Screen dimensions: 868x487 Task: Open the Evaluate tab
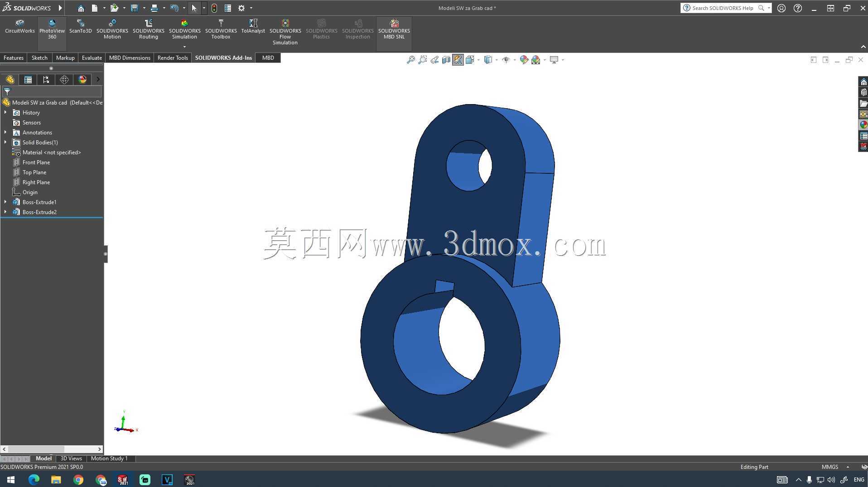(x=92, y=58)
